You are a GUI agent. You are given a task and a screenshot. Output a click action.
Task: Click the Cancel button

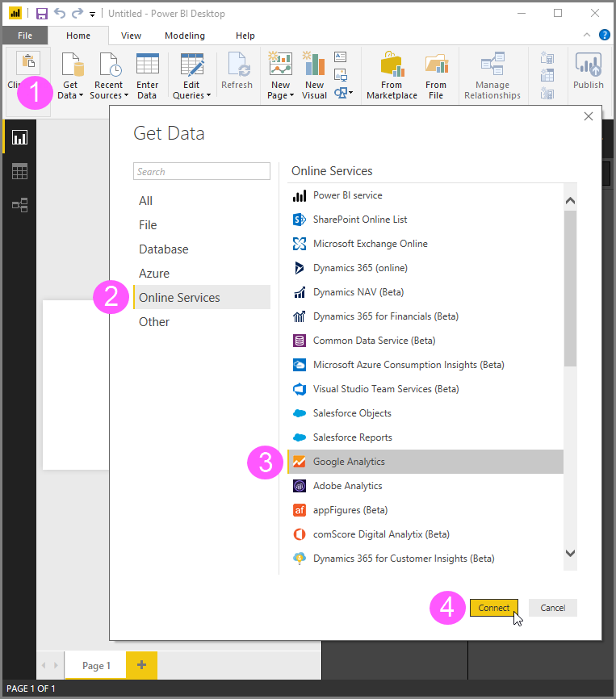(x=553, y=608)
